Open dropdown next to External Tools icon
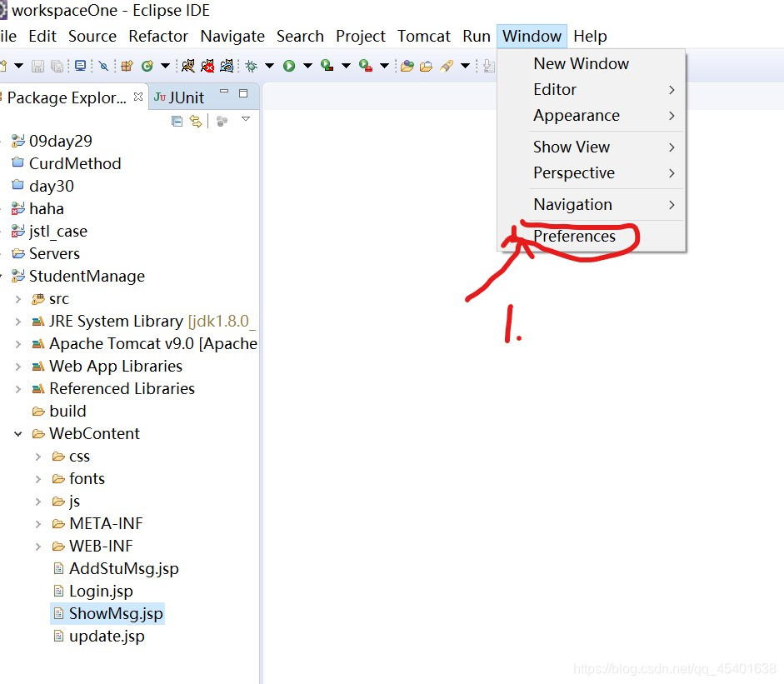784x684 pixels. tap(384, 66)
